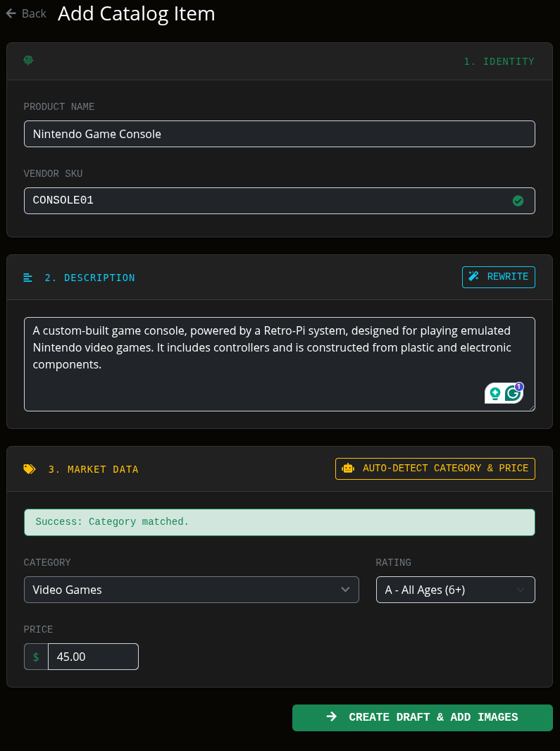Screen dimensions: 560x751
Task: Run Auto-Detect Category & Price
Action: pos(435,468)
